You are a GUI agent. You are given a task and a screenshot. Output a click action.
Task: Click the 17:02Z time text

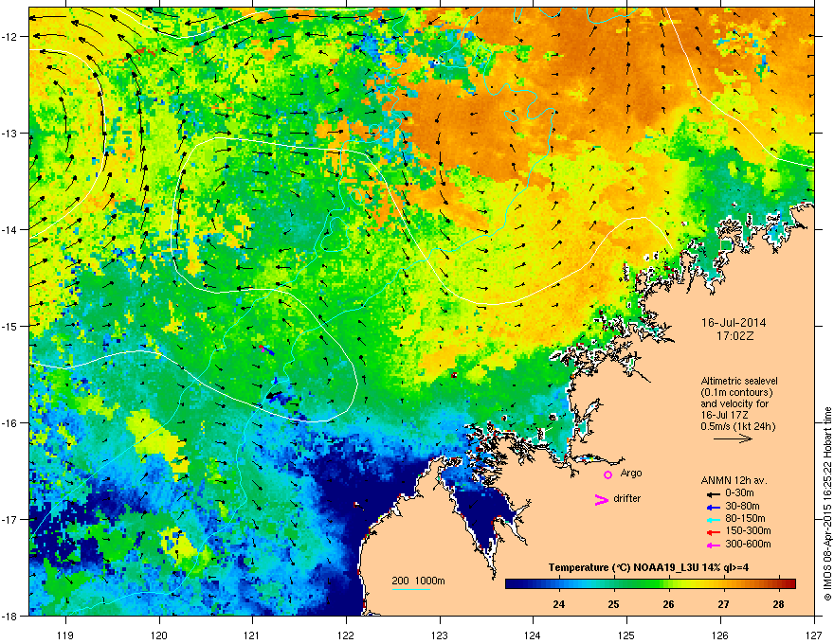[734, 336]
